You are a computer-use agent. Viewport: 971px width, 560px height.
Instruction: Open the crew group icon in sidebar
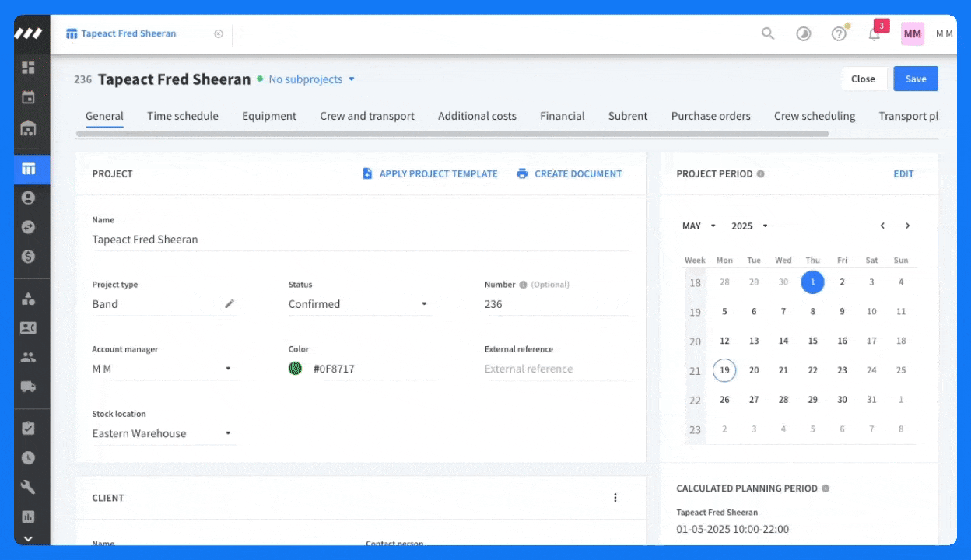(28, 357)
